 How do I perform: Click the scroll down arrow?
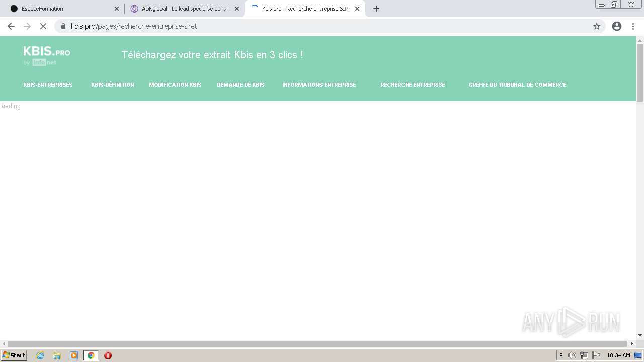640,335
